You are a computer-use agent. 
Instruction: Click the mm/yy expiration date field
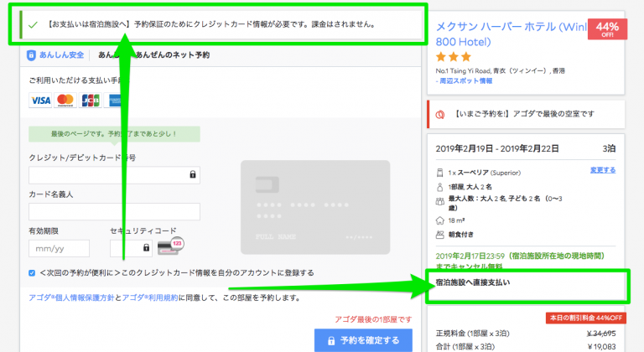[59, 248]
